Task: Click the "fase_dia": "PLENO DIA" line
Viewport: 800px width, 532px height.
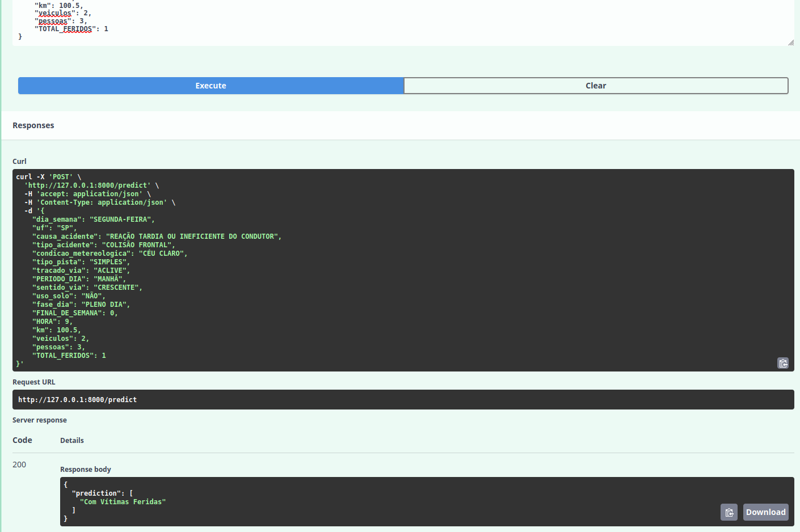Action: 81,305
